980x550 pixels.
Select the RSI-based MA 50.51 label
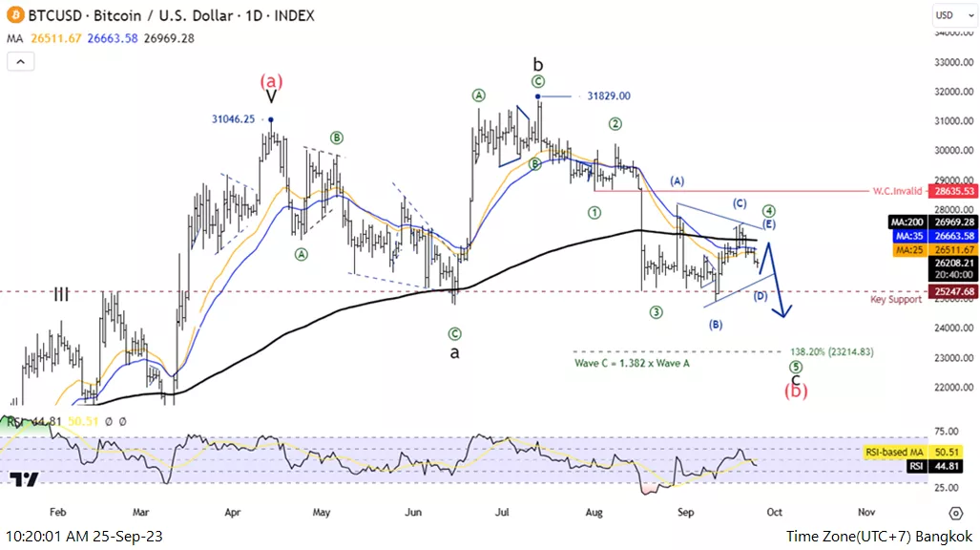tap(913, 452)
